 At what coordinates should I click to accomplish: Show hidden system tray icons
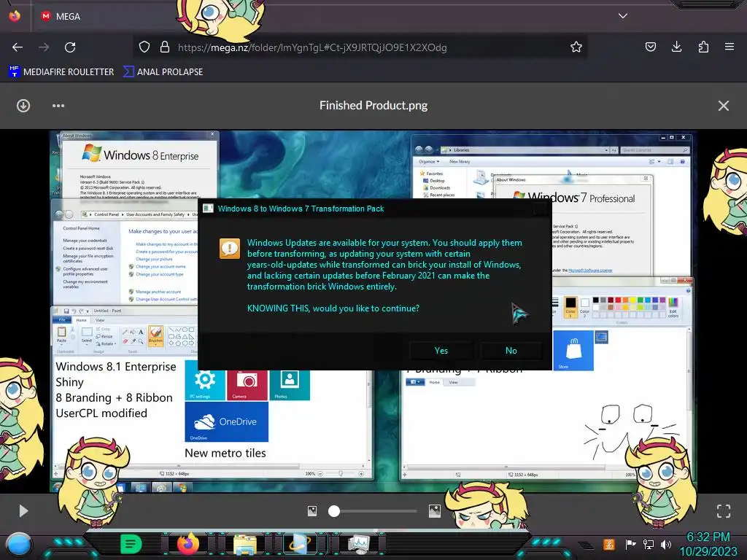click(586, 545)
